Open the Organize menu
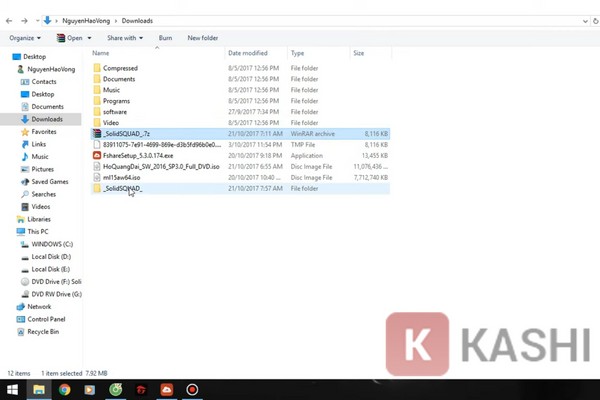 25,38
